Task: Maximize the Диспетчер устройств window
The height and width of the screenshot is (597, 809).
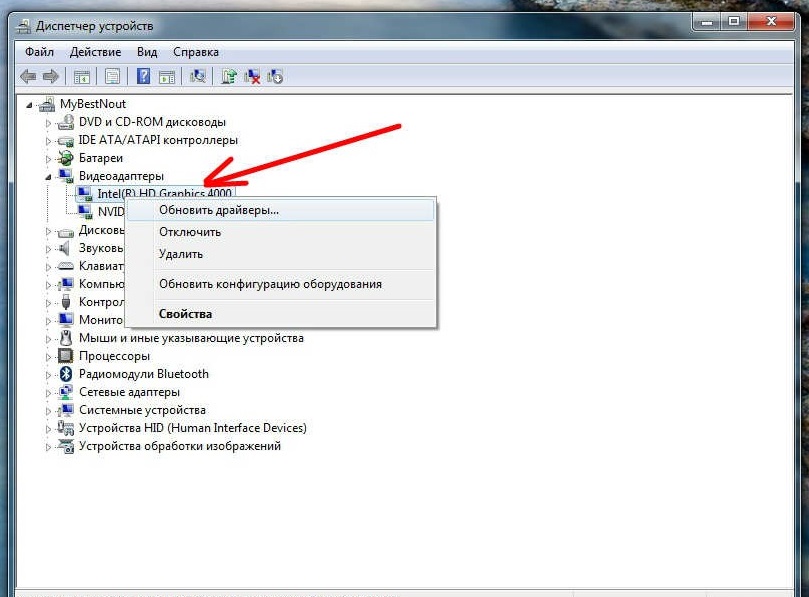Action: click(x=734, y=22)
